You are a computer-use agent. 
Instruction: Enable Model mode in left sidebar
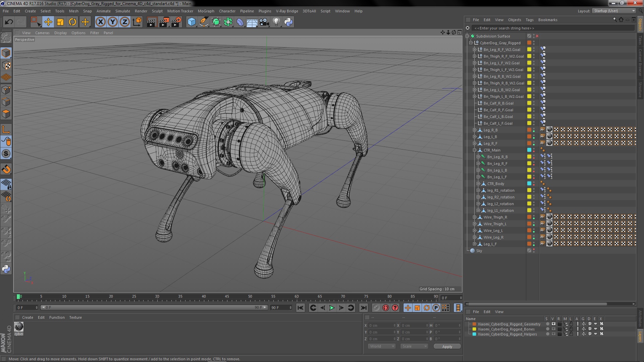coord(6,53)
